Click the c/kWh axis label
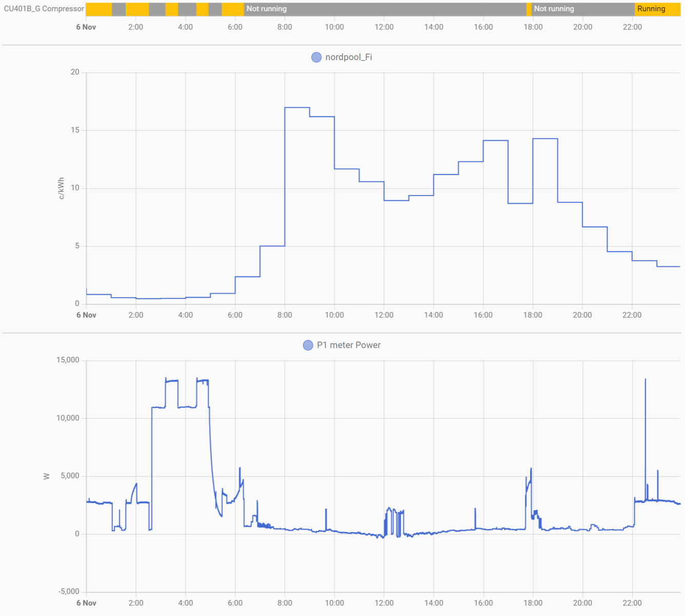 coord(61,188)
